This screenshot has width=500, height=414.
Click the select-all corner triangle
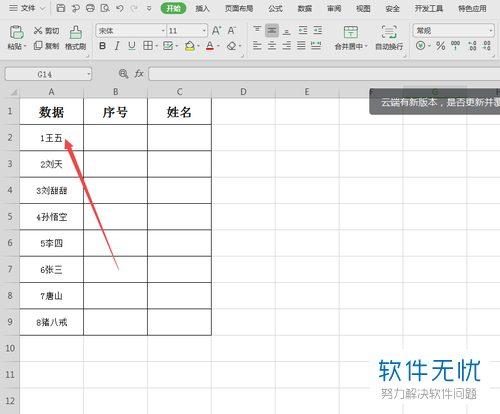tap(13, 92)
